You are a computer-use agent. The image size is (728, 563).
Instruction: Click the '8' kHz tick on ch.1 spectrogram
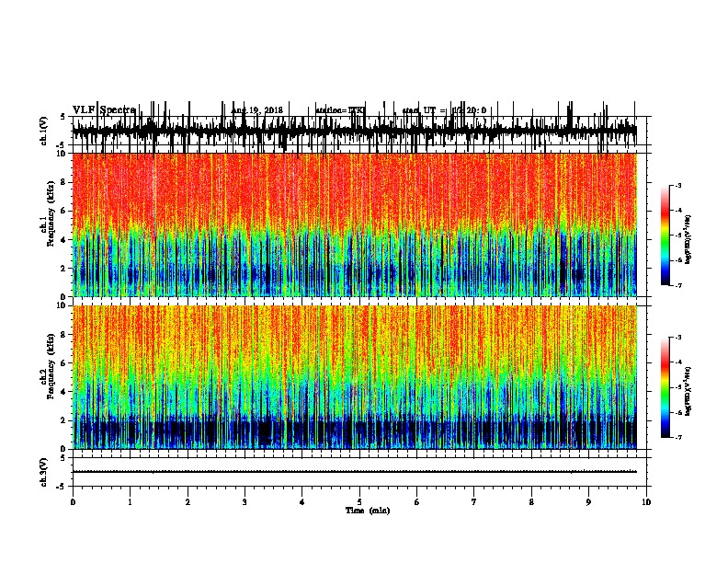(63, 182)
